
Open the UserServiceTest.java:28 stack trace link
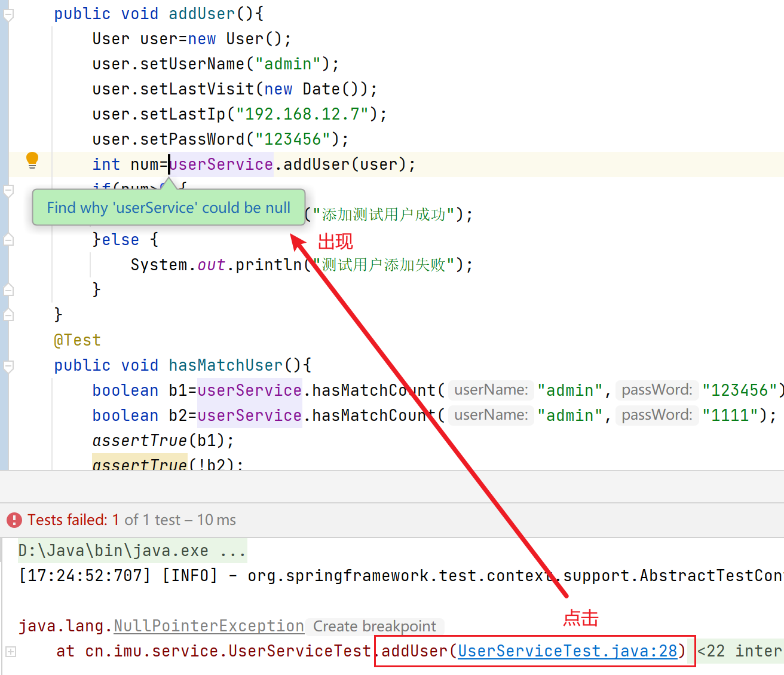point(568,651)
